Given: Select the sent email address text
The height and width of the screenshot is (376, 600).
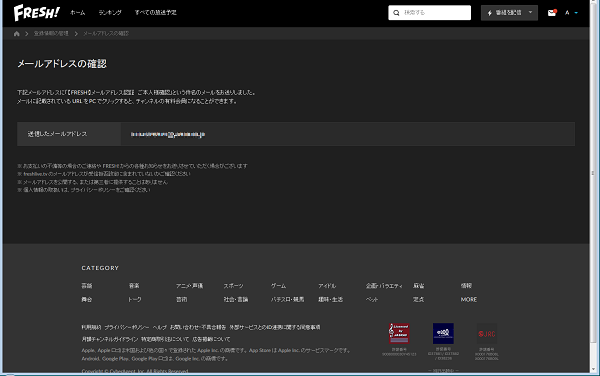Looking at the screenshot, I should [x=168, y=134].
